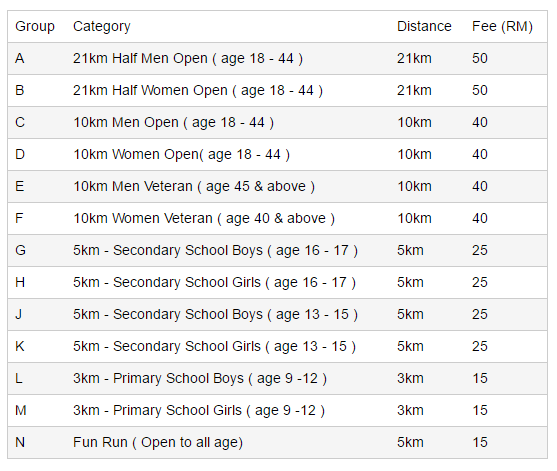The image size is (557, 471).
Task: Click the Distance column header
Action: (424, 27)
